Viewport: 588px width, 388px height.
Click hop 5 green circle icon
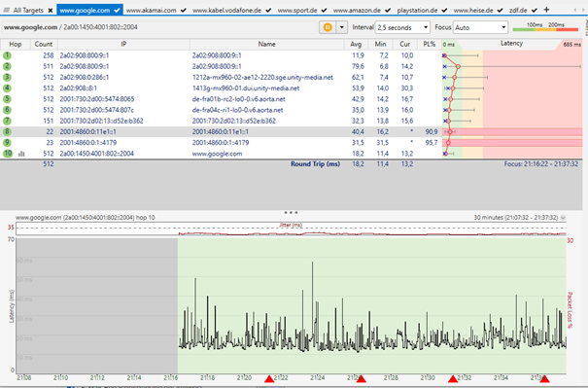click(7, 99)
